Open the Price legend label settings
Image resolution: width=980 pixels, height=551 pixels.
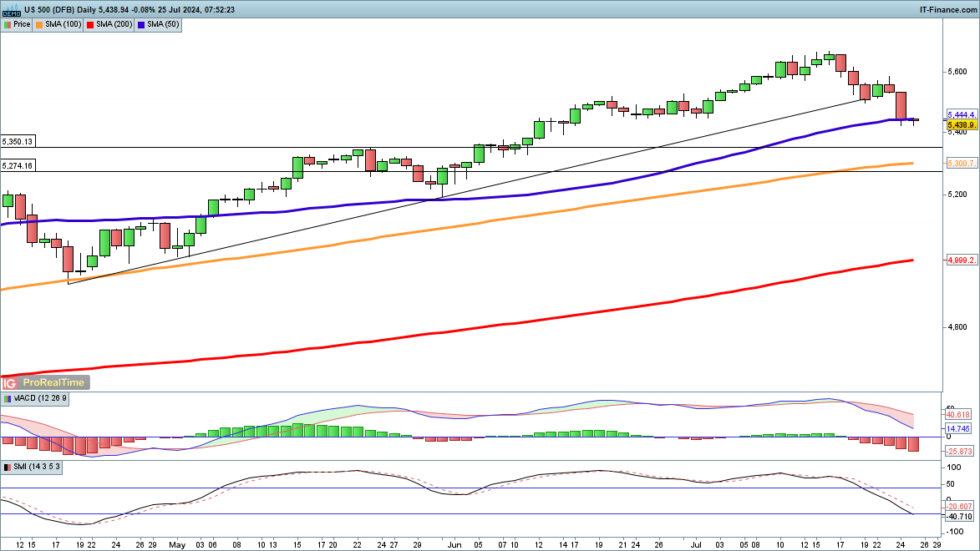pyautogui.click(x=22, y=24)
